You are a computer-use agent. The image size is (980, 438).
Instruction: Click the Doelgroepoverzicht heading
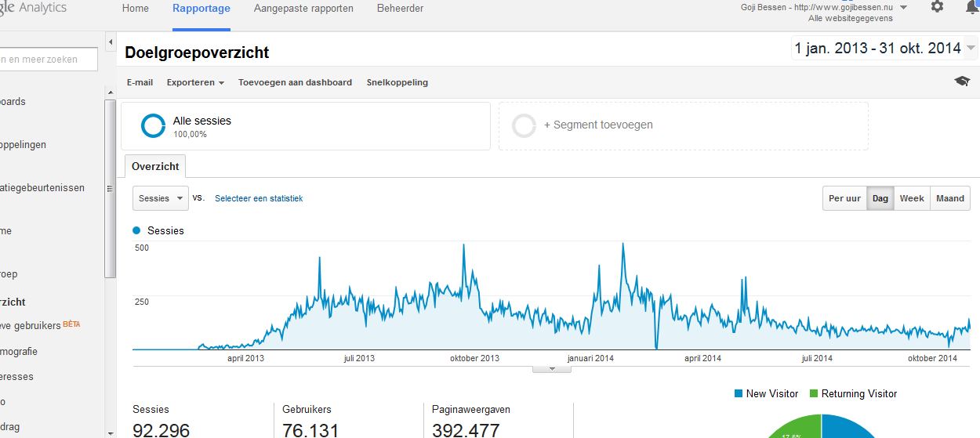click(197, 52)
